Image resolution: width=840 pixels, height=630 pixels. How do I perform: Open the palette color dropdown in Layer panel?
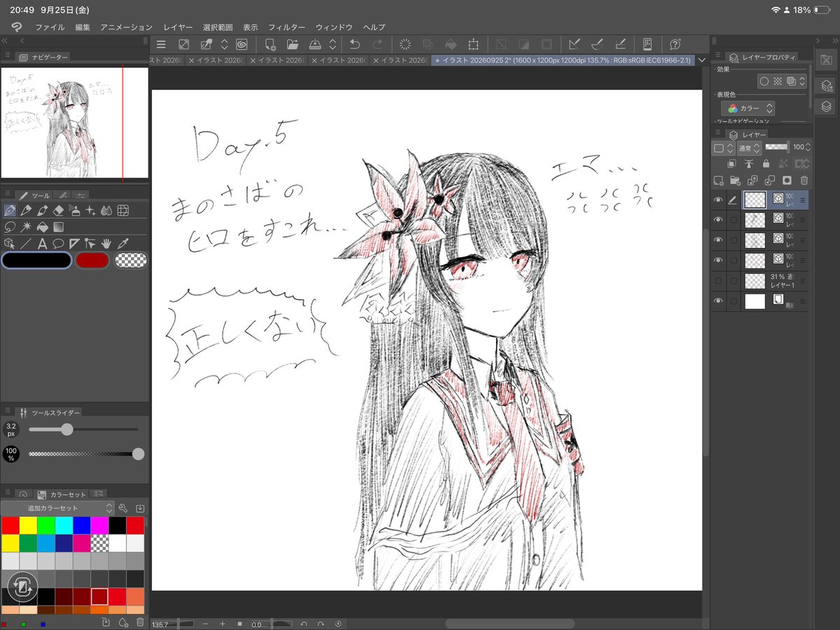click(723, 148)
